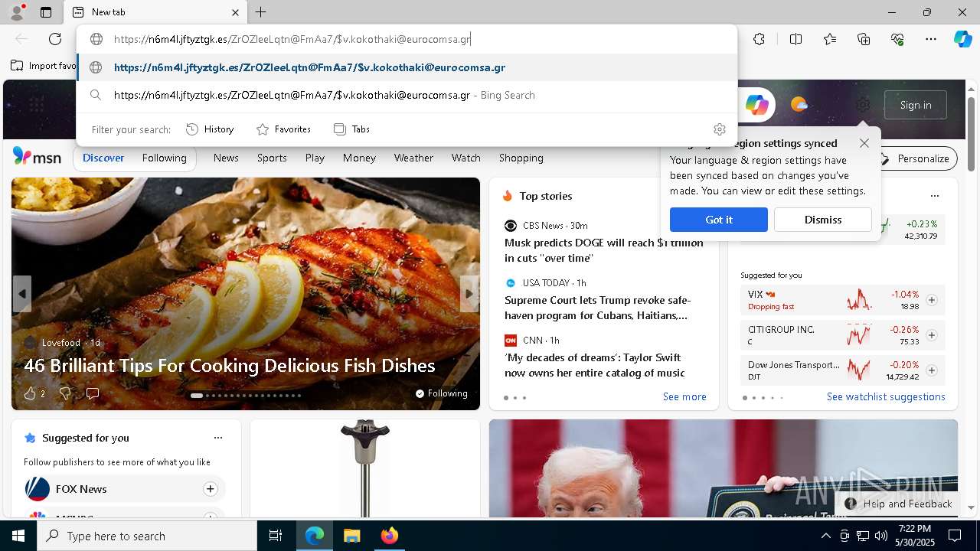
Task: Open the Sports menu item
Action: (x=272, y=158)
